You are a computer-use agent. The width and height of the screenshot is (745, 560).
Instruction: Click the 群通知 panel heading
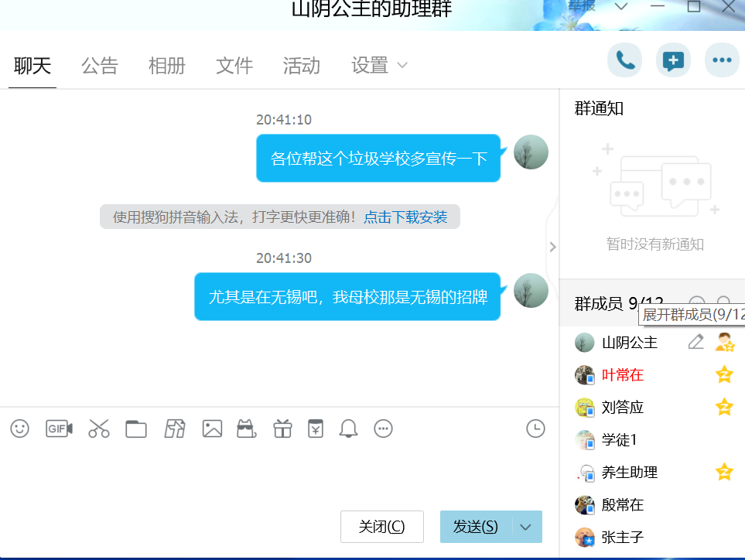599,109
